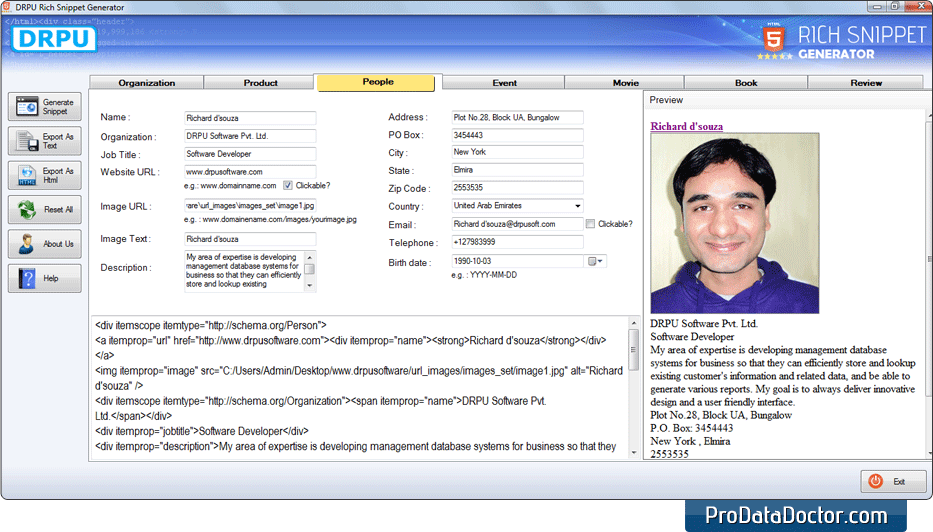
Task: Toggle the Website URL Clickable checkbox
Action: (x=288, y=186)
